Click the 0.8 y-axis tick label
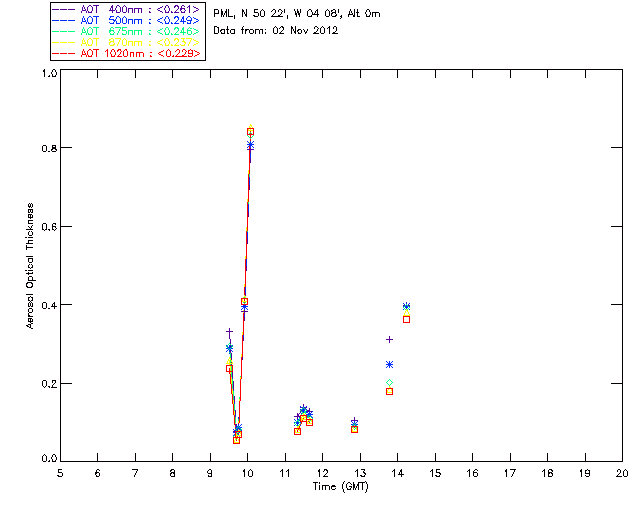Screen dimensions: 640x512 49,148
